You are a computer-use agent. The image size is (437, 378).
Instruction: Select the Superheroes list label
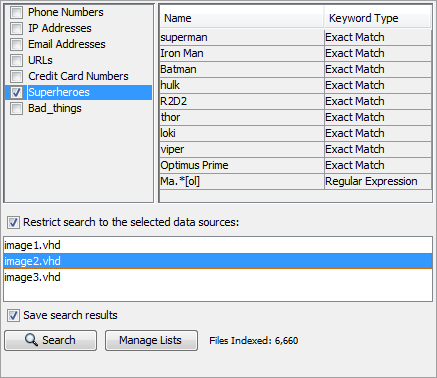pyautogui.click(x=59, y=92)
